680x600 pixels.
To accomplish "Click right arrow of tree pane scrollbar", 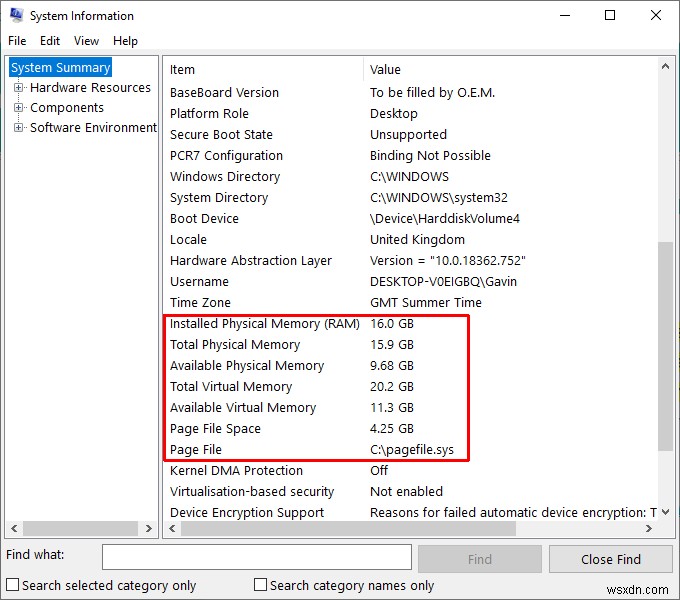I will coord(149,528).
